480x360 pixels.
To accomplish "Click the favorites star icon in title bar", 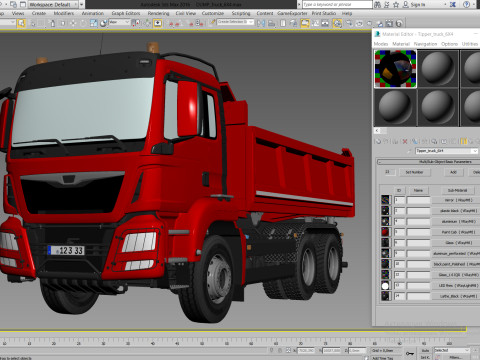I will click(396, 4).
